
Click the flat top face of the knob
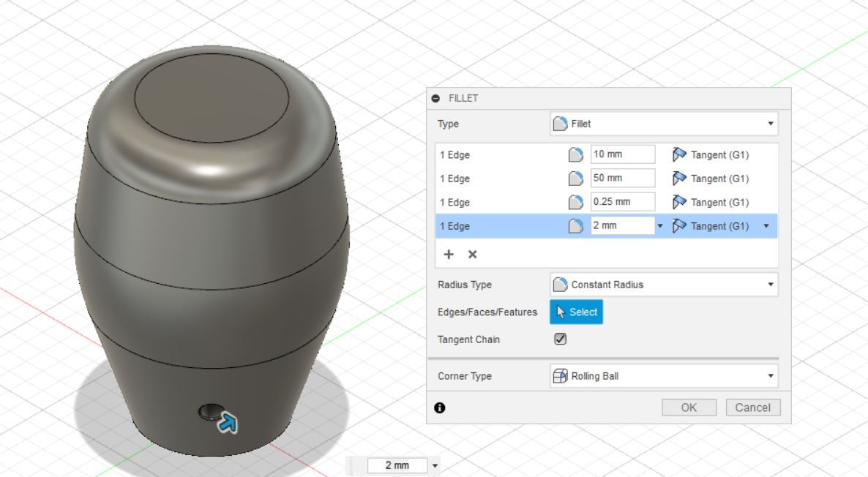click(x=212, y=99)
